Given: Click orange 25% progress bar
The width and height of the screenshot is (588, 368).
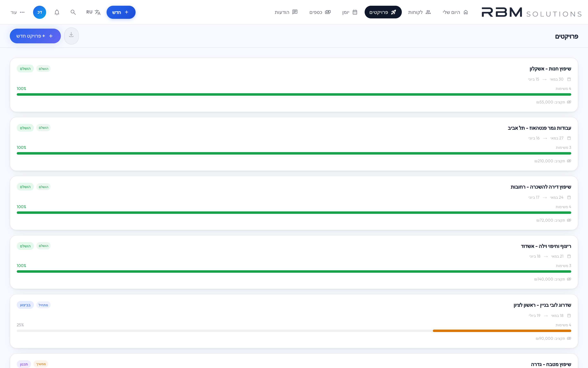Looking at the screenshot, I should [x=502, y=331].
